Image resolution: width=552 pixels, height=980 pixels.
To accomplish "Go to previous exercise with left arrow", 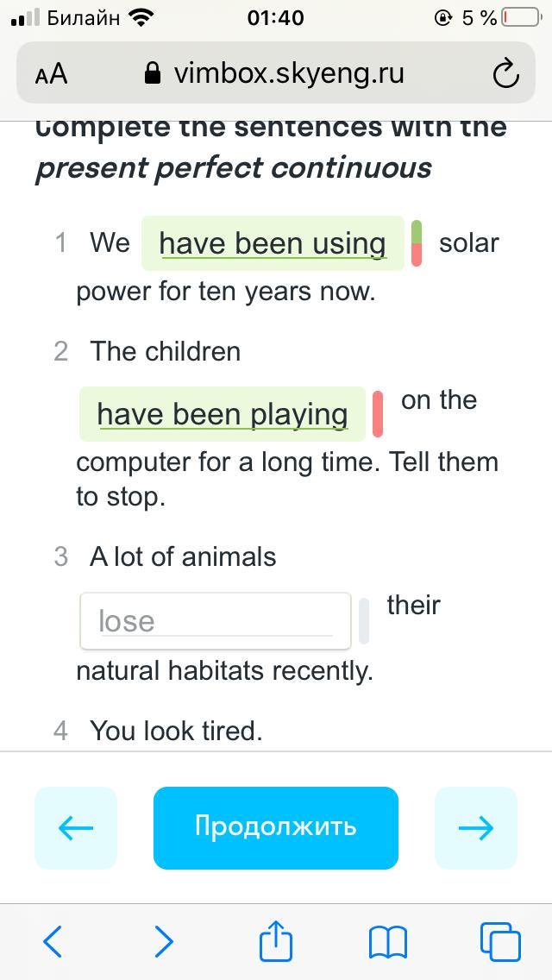I will (76, 827).
